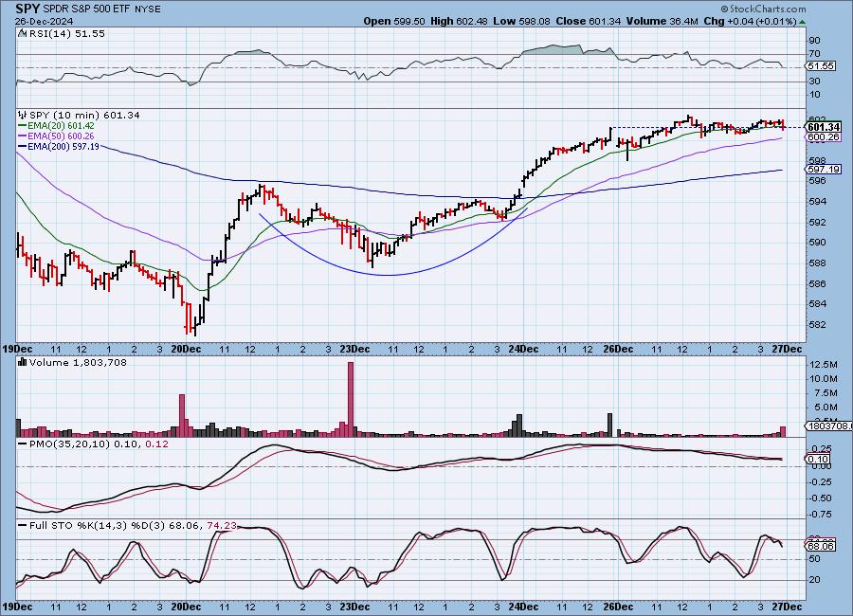This screenshot has height=616, width=853.
Task: Click the purple line swatch next to EMA(50)
Action: click(x=23, y=136)
